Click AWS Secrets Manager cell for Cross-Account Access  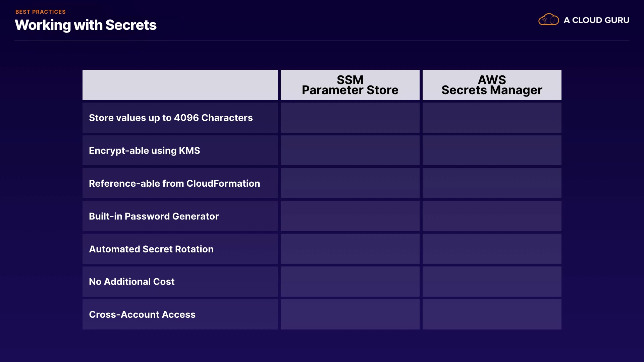492,314
